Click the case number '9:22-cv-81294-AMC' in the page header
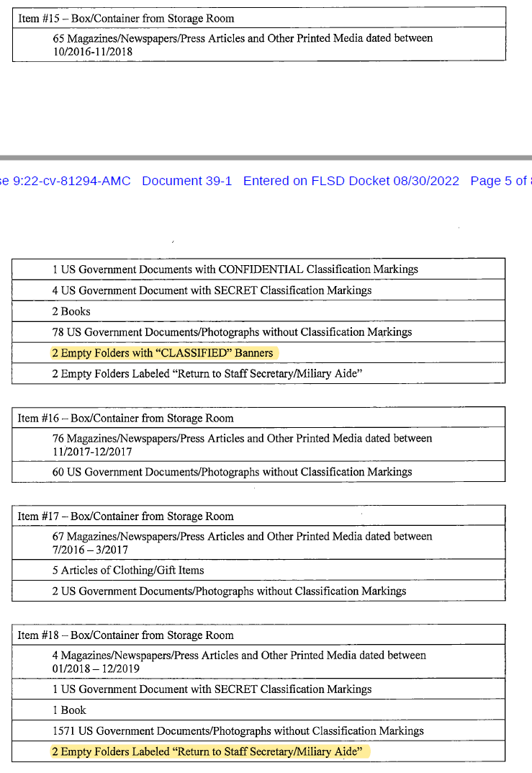 [x=72, y=181]
